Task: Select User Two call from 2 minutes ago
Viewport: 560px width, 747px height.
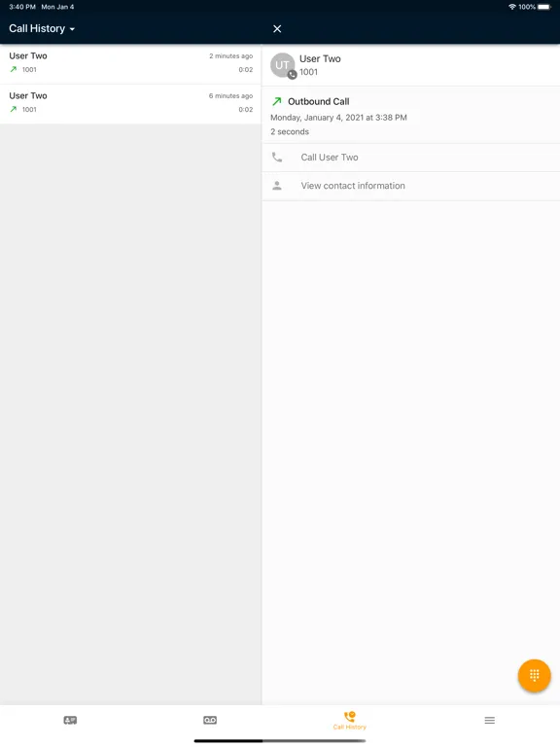Action: coord(130,64)
